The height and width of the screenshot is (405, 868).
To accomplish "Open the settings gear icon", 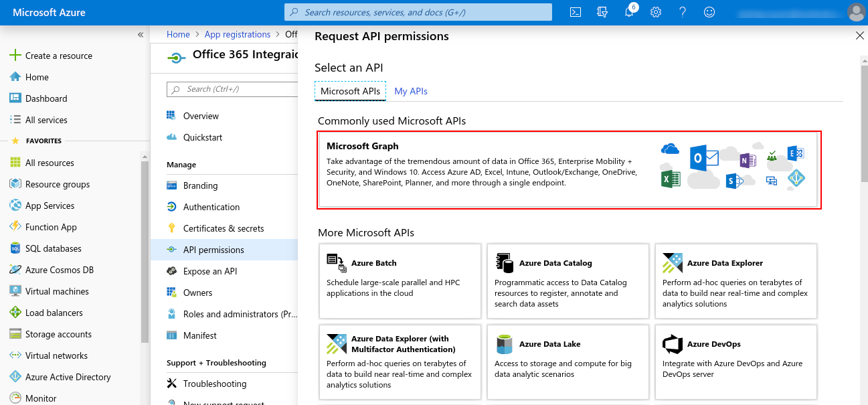I will [x=656, y=12].
